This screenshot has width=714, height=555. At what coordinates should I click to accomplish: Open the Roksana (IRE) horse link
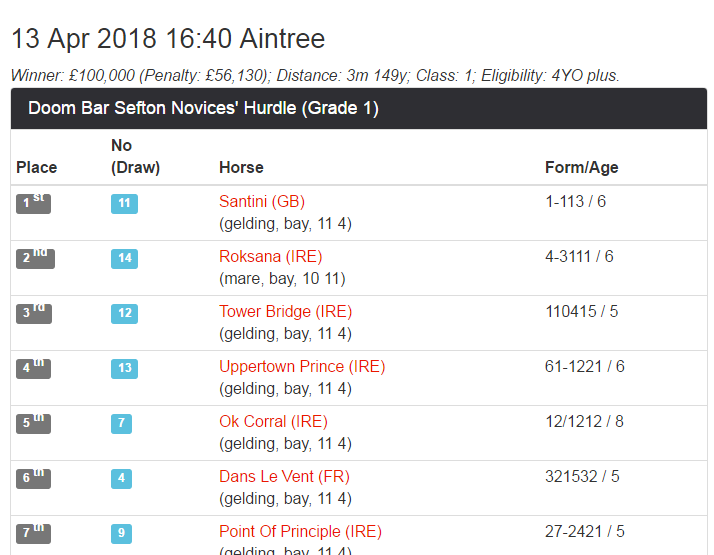coord(270,257)
